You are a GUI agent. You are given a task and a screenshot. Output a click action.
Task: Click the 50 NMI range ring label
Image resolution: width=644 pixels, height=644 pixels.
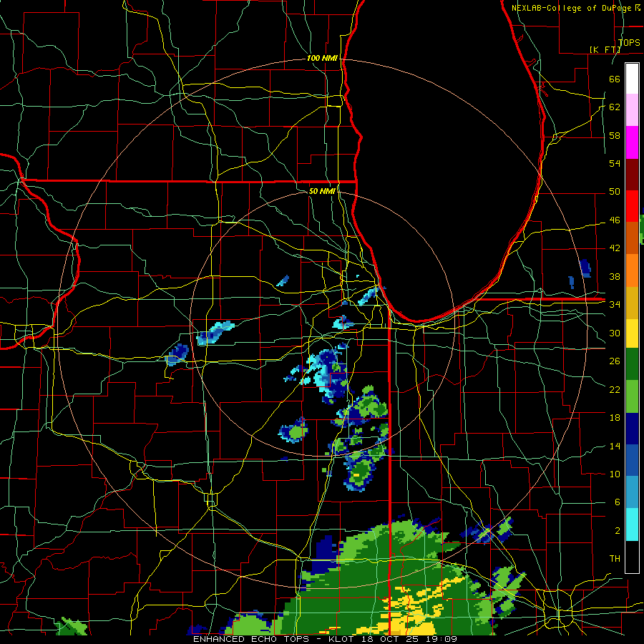coord(323,191)
